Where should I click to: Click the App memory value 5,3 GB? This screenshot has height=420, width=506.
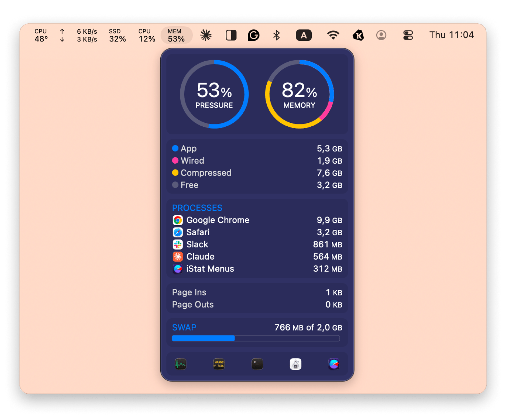click(330, 148)
